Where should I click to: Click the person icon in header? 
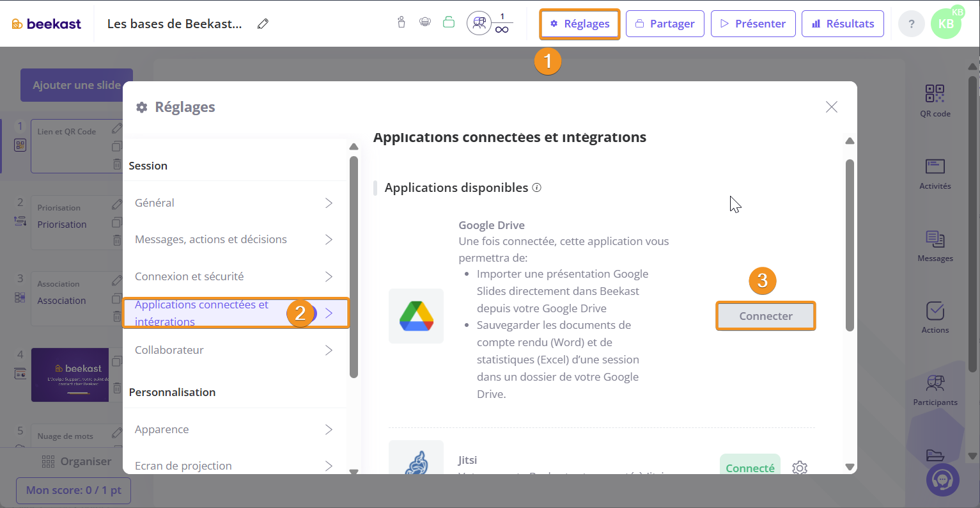(x=401, y=22)
